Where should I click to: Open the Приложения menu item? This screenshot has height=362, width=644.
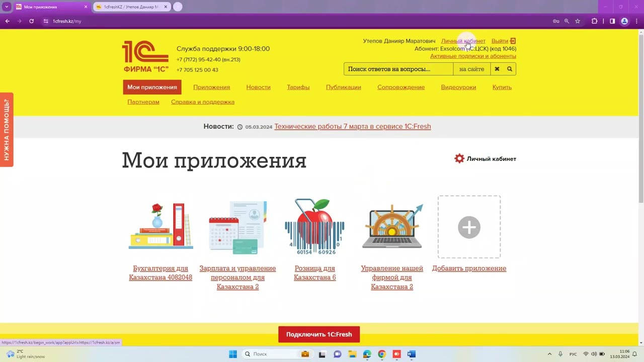211,87
